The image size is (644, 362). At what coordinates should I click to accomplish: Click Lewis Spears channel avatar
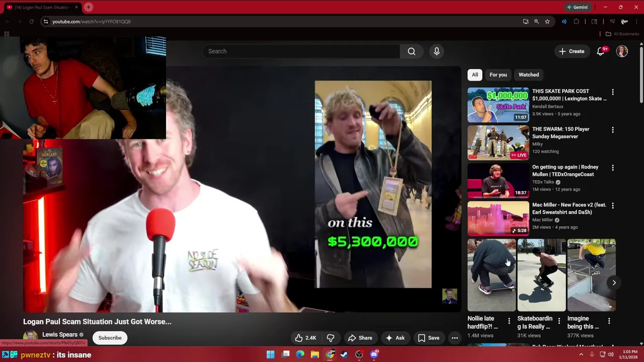30,337
